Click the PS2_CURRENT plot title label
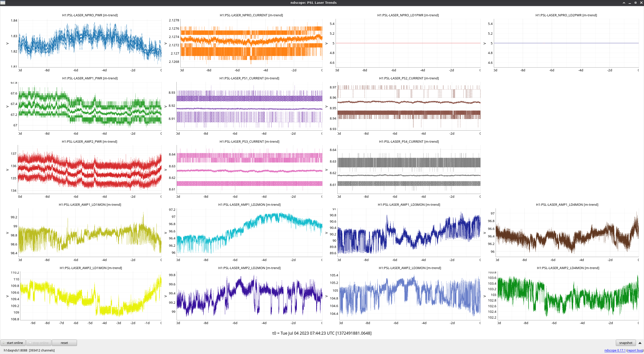The height and width of the screenshot is (354, 644). point(409,78)
